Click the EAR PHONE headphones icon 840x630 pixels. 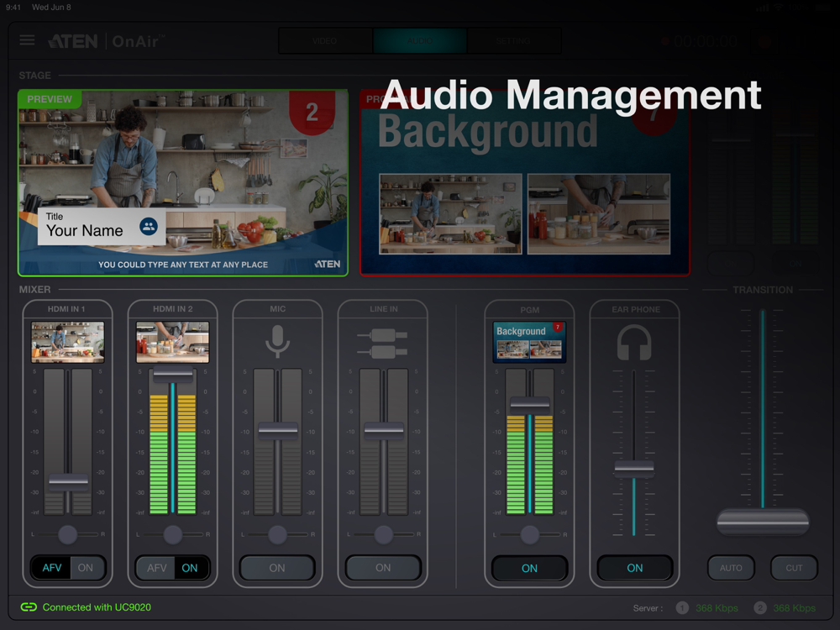(x=634, y=344)
